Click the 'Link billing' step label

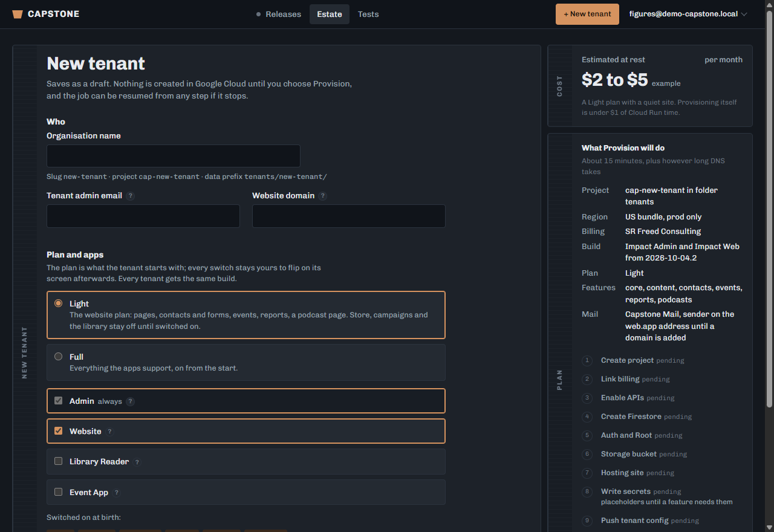620,379
